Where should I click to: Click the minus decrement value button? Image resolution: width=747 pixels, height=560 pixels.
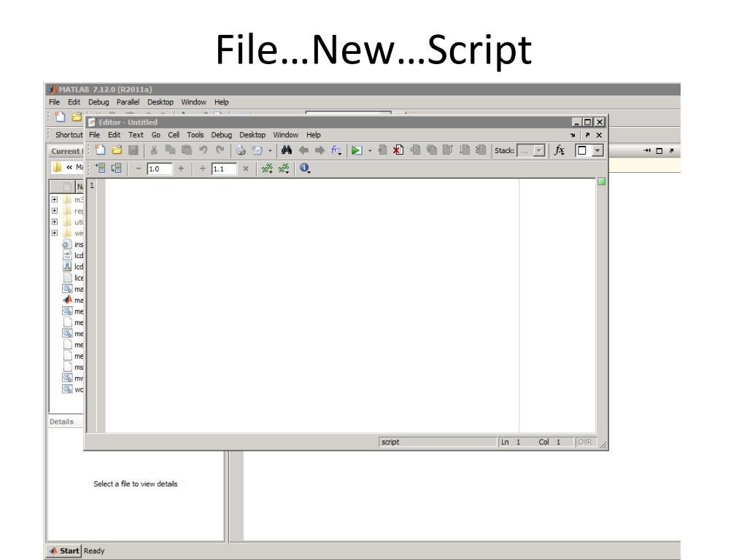click(x=139, y=168)
